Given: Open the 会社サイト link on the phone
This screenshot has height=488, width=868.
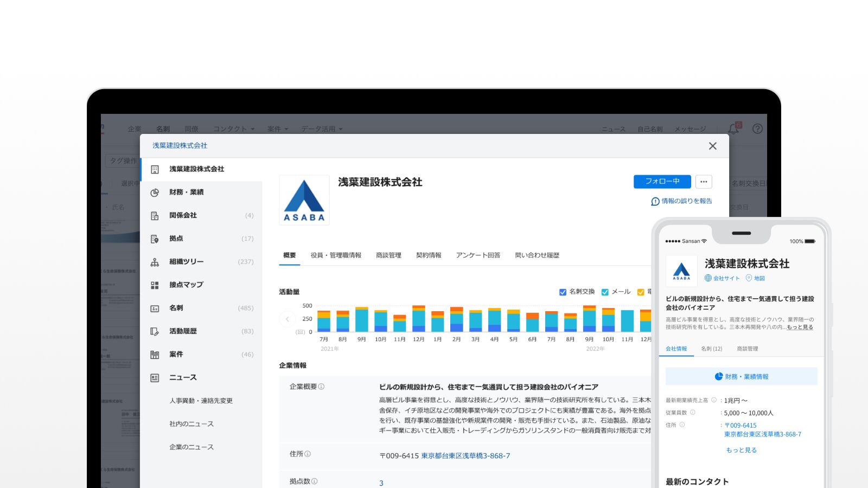Looking at the screenshot, I should [x=722, y=278].
